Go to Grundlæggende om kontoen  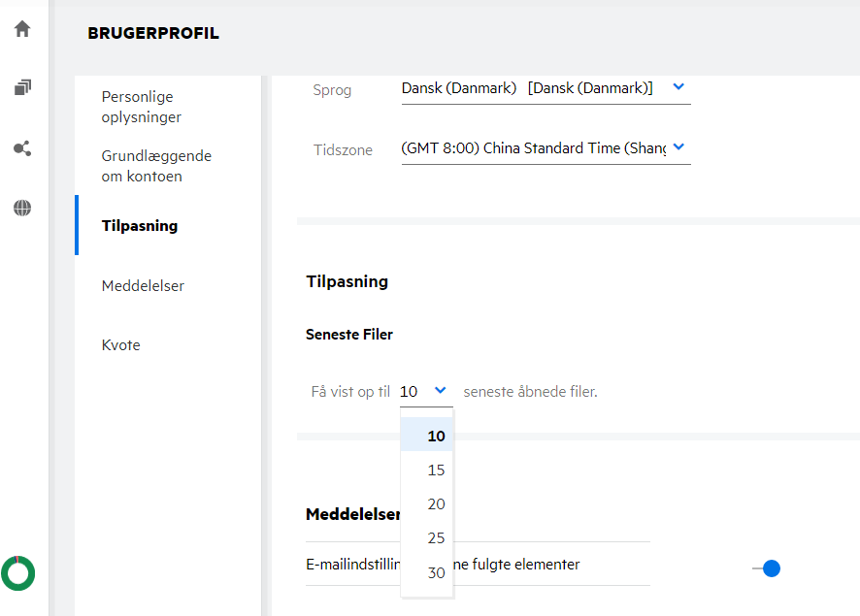tap(156, 166)
